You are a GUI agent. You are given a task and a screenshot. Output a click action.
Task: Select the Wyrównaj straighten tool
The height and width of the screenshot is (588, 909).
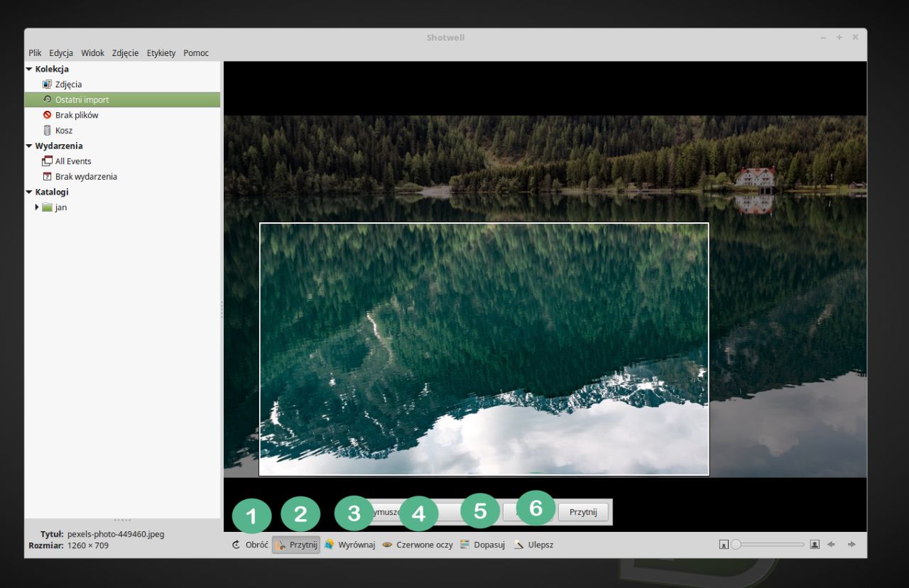click(349, 545)
